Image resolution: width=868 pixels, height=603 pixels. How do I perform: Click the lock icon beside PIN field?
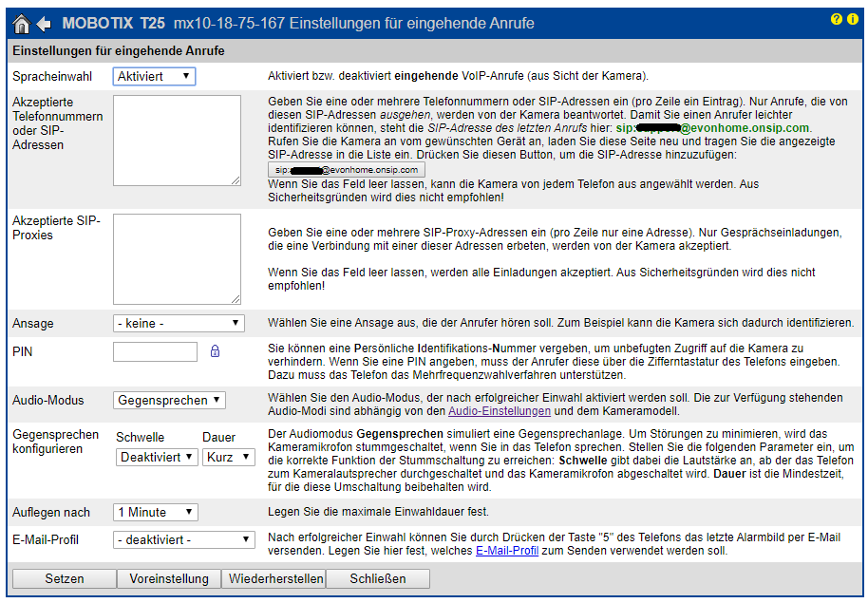[215, 351]
